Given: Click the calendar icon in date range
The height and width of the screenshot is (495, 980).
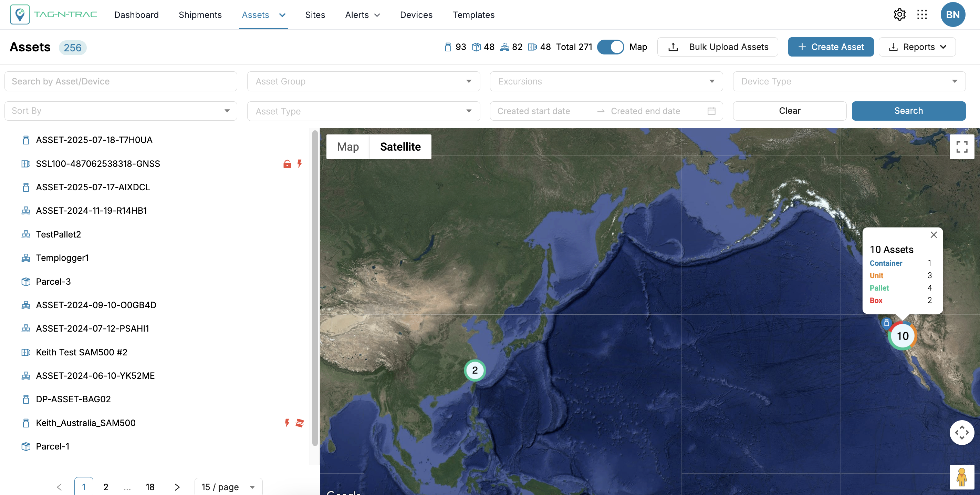Looking at the screenshot, I should [x=711, y=111].
